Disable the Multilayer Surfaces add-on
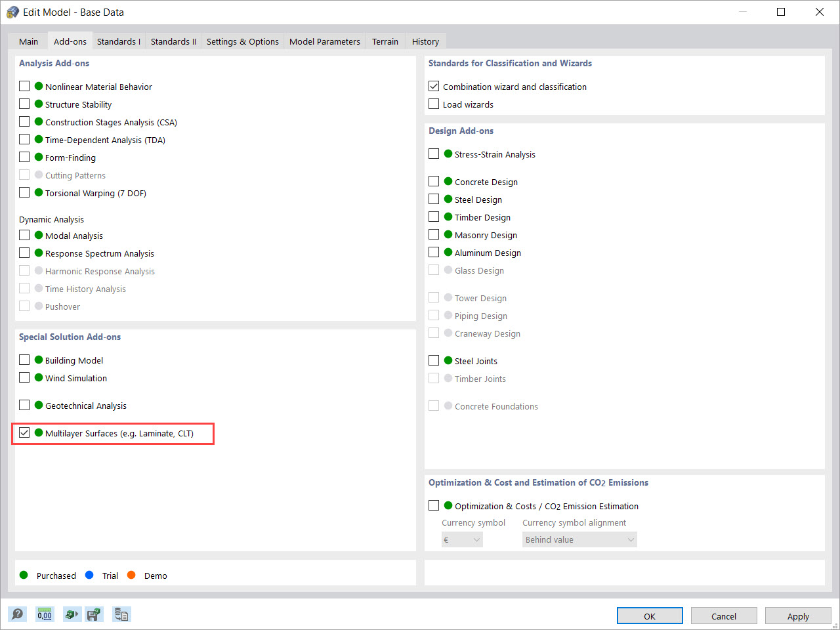 coord(24,432)
